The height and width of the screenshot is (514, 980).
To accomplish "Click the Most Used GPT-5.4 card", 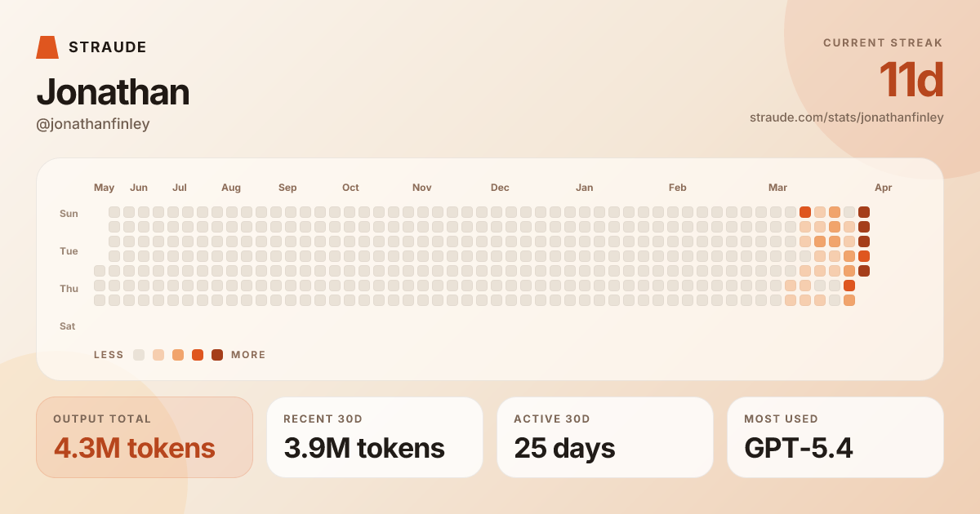I will 835,437.
